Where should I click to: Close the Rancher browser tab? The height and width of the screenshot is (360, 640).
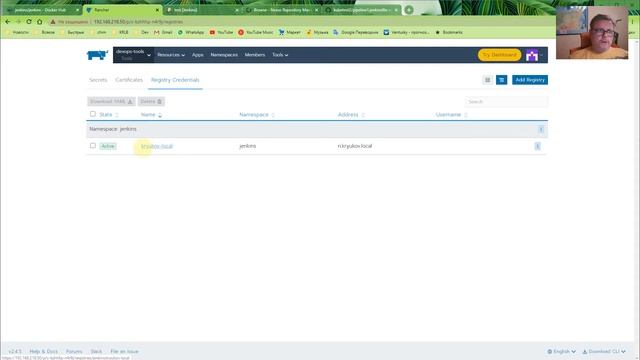(x=157, y=10)
